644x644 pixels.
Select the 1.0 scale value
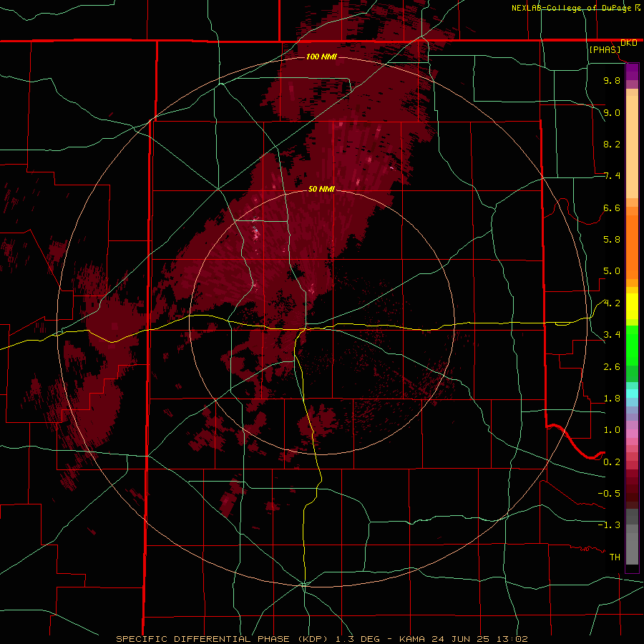[612, 430]
